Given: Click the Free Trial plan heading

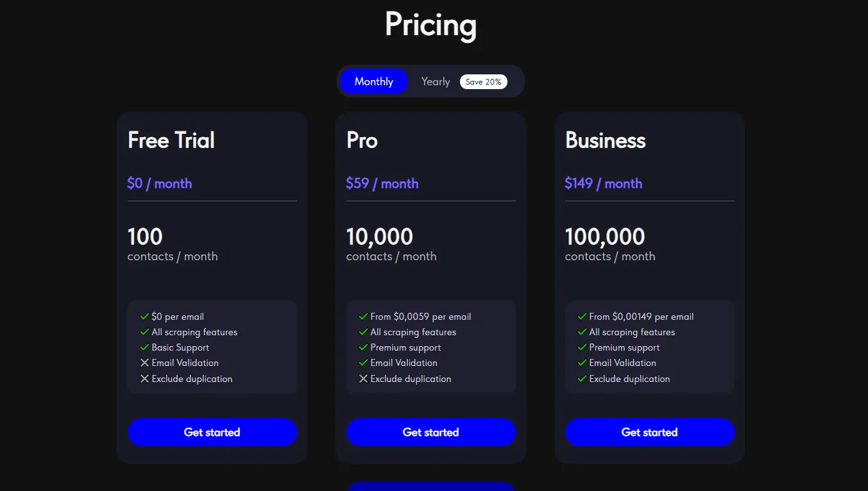Looking at the screenshot, I should 171,140.
